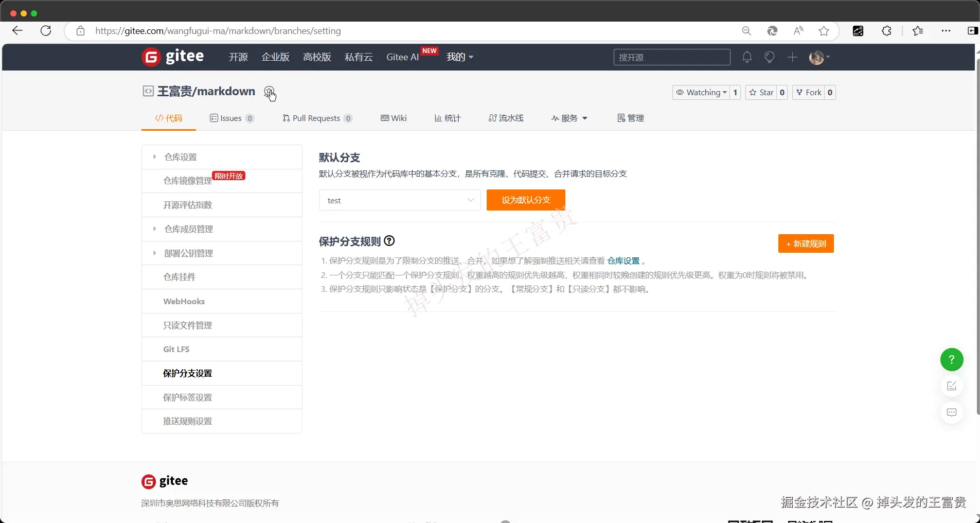Image resolution: width=980 pixels, height=523 pixels.
Task: Click the 设为默认分支 button
Action: 526,200
